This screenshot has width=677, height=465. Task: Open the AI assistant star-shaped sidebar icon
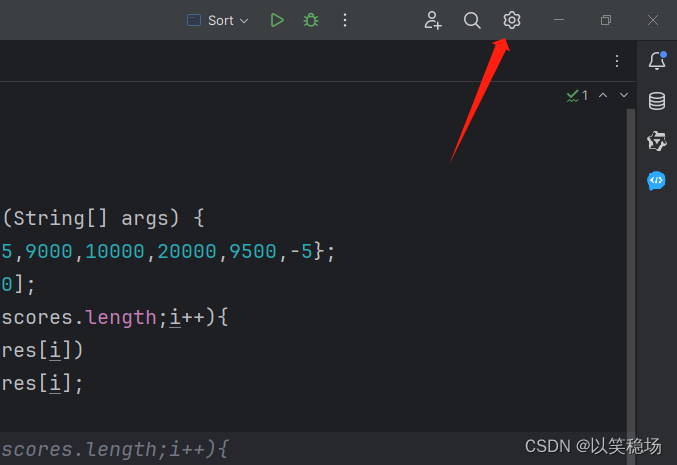pos(657,141)
